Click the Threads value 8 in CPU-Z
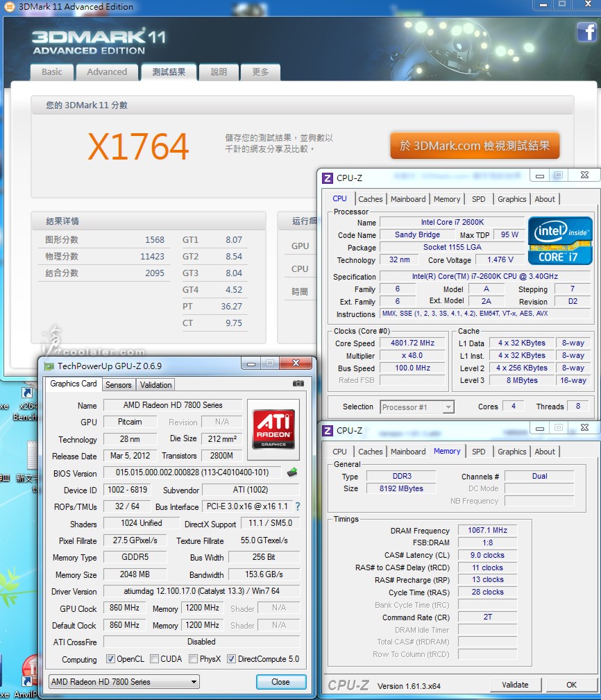The image size is (601, 700). click(578, 406)
